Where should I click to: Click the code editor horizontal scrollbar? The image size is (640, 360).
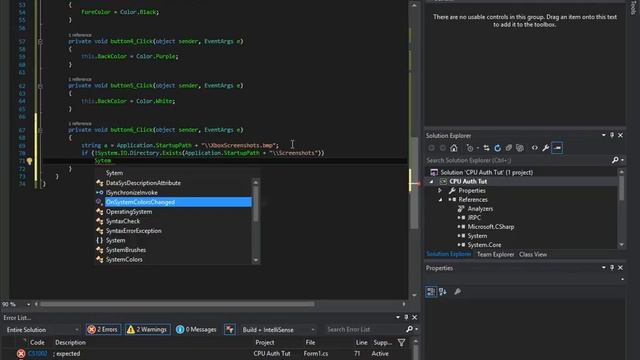pos(177,304)
